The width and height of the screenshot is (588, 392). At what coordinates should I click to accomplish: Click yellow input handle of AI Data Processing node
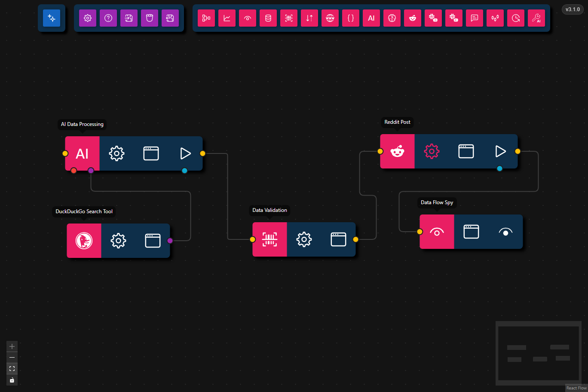tap(65, 153)
